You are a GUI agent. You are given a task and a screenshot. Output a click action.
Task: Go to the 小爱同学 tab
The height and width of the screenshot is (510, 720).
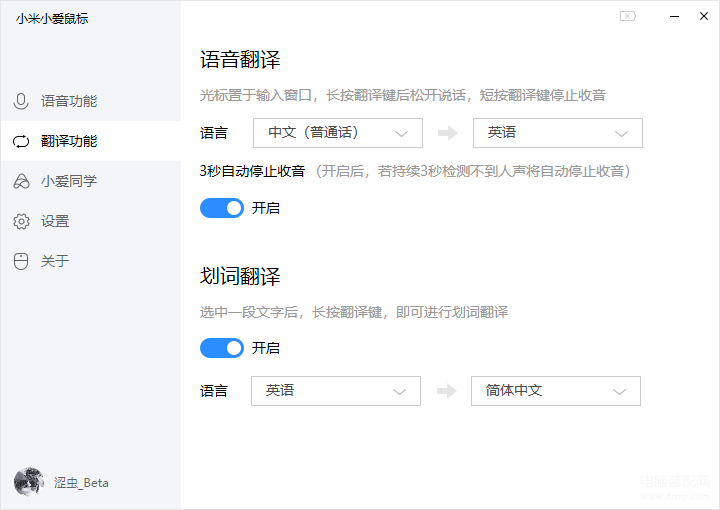click(91, 181)
